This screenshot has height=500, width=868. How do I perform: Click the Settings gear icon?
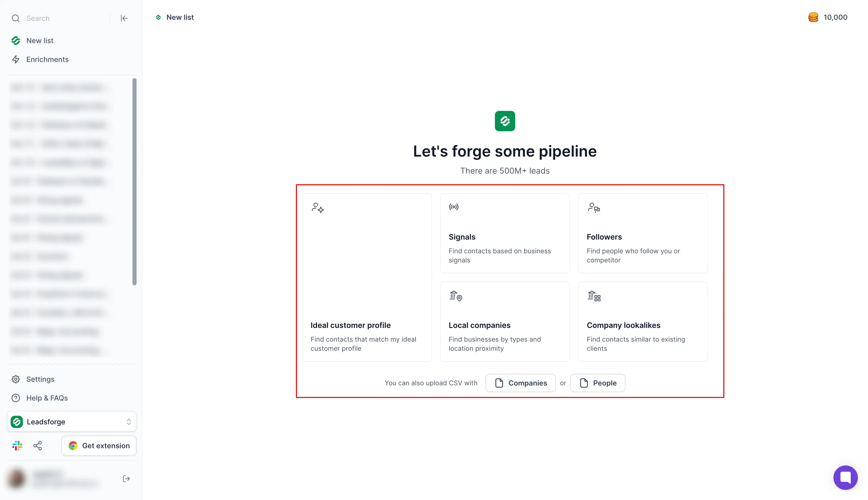[x=15, y=379]
